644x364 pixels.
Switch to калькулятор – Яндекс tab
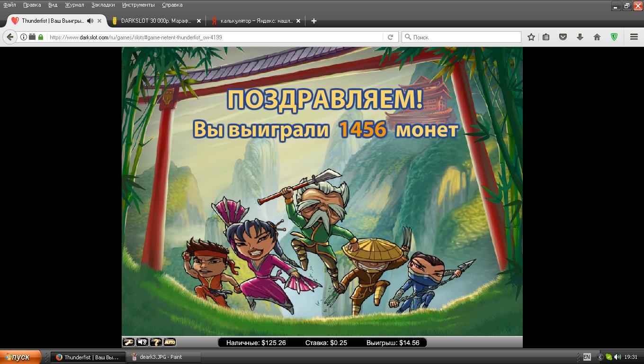(256, 21)
